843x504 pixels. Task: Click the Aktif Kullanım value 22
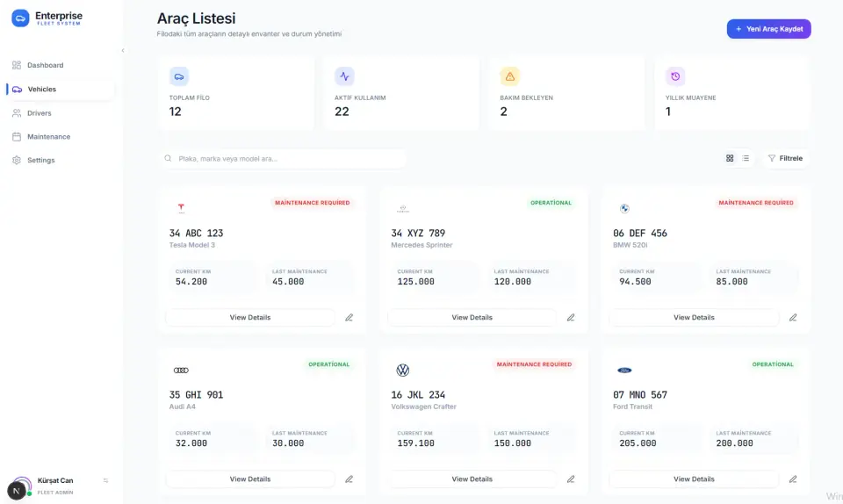click(x=342, y=112)
